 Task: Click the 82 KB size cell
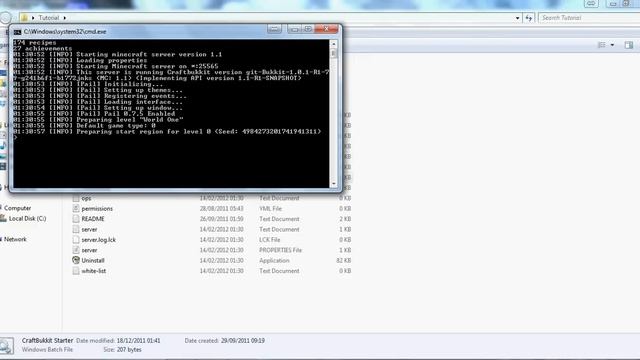[344, 260]
